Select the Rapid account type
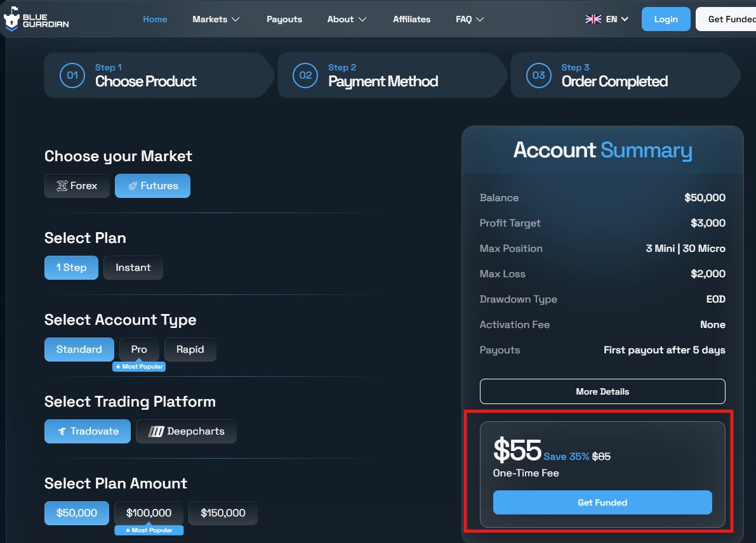The image size is (756, 543). tap(190, 350)
